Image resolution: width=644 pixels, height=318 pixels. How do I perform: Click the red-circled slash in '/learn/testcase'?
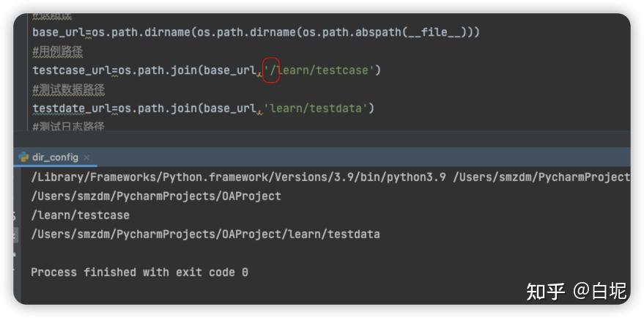272,70
